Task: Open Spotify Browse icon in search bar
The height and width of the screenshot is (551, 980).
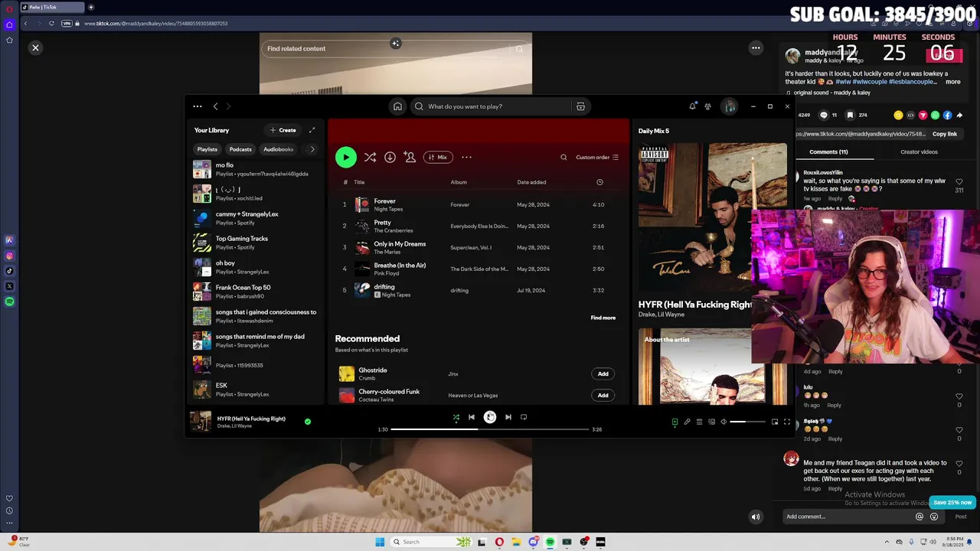Action: (580, 106)
